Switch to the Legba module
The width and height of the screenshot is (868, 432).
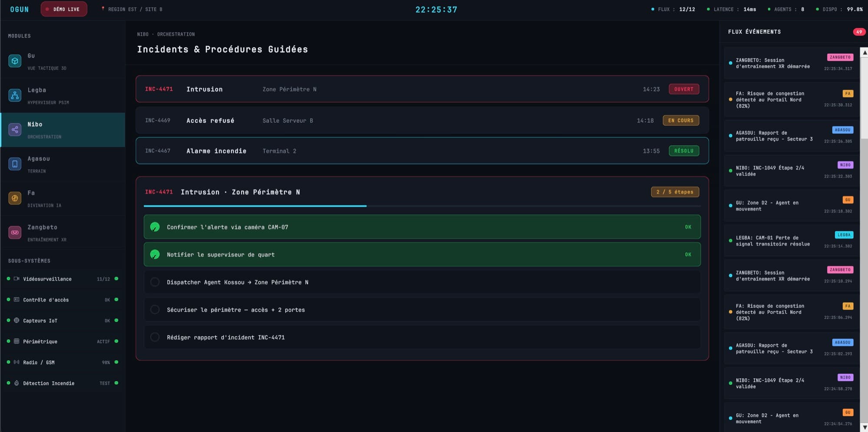click(63, 95)
